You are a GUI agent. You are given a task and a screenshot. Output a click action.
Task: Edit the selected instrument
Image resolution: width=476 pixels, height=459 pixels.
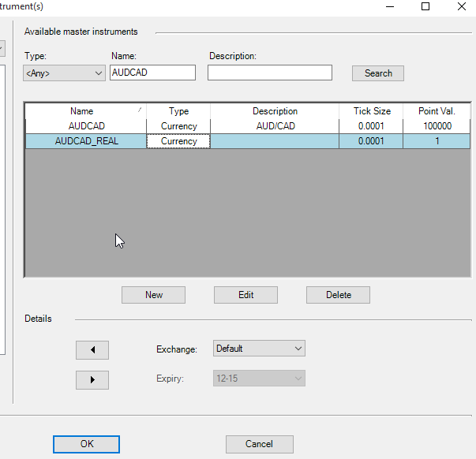click(x=245, y=295)
